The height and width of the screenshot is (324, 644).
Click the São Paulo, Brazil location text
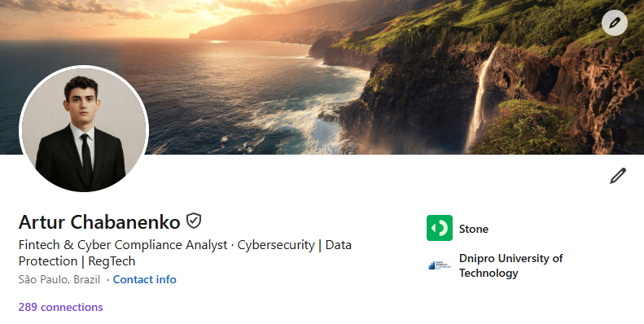[59, 279]
